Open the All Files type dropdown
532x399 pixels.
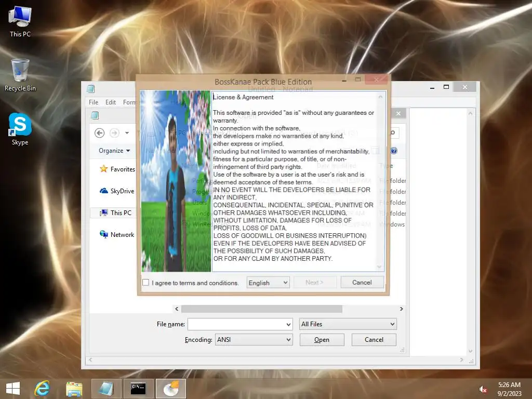tap(348, 324)
